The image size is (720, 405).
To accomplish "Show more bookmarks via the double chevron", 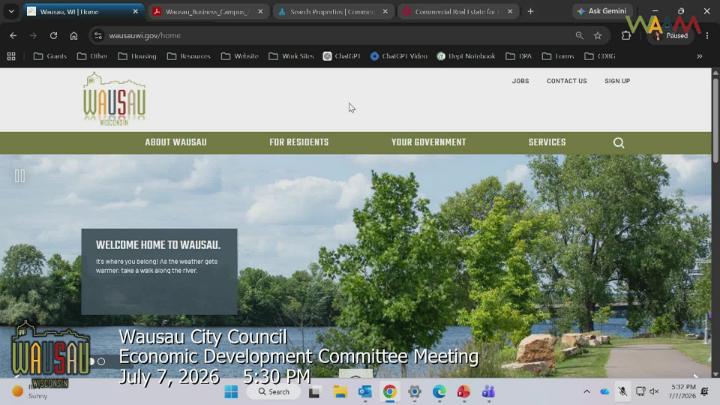I will 699,56.
